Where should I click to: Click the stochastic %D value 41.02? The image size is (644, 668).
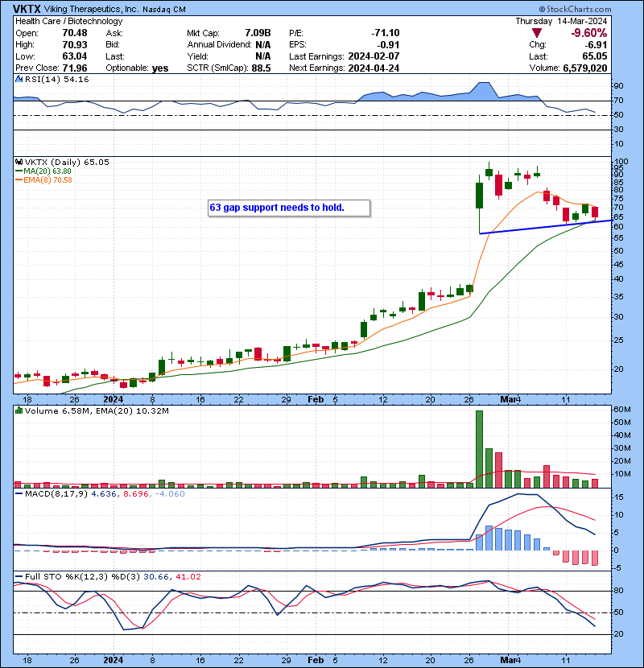pos(188,577)
